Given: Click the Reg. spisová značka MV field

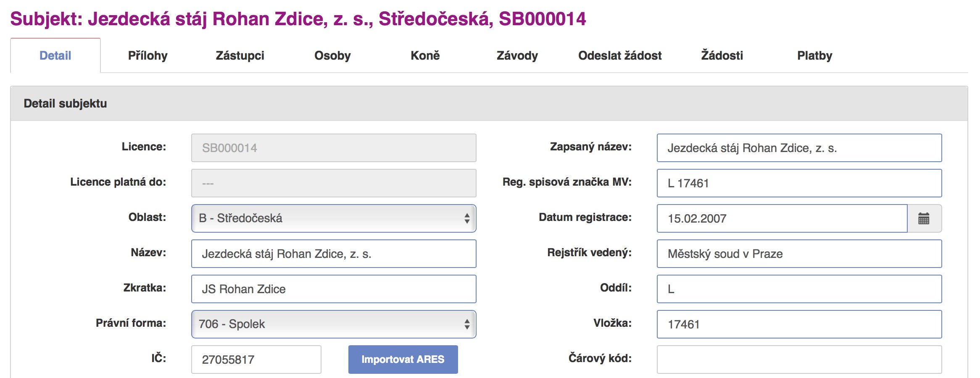Looking at the screenshot, I should pos(799,183).
